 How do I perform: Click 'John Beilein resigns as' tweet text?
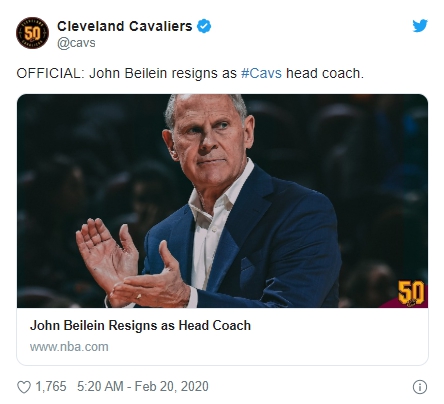tap(163, 73)
